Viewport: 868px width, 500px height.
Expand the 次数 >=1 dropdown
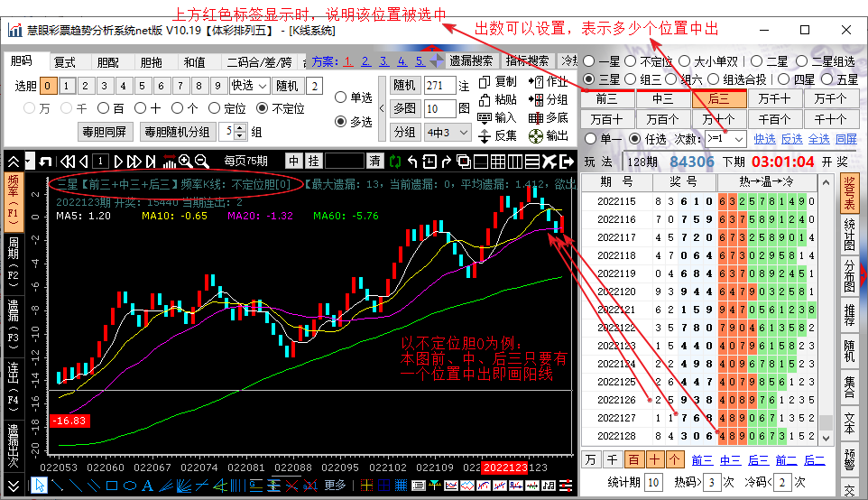pyautogui.click(x=726, y=139)
